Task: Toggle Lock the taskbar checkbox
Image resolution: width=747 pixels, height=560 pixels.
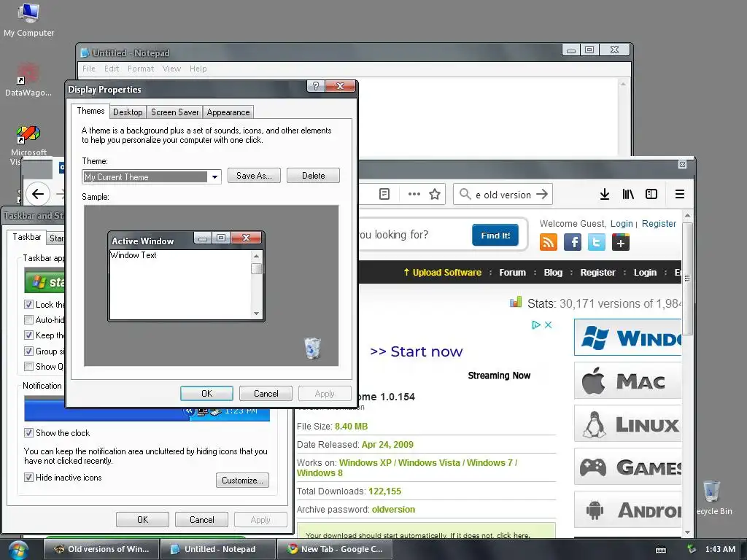Action: pos(28,304)
